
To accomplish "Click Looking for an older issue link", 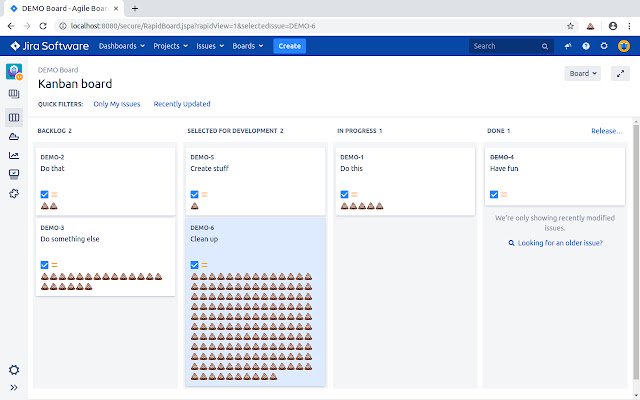I will (x=560, y=243).
